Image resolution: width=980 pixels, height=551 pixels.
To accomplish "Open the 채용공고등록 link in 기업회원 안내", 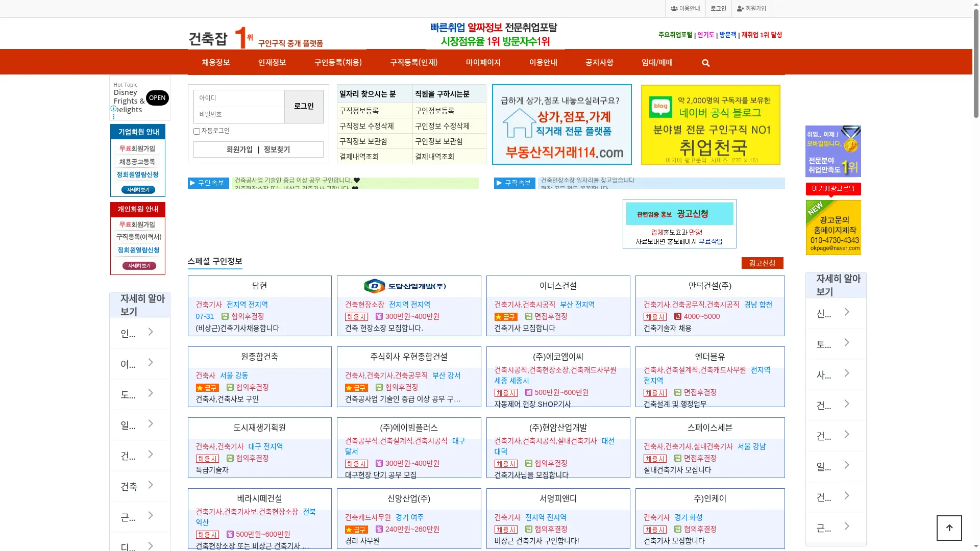I will pos(137,162).
